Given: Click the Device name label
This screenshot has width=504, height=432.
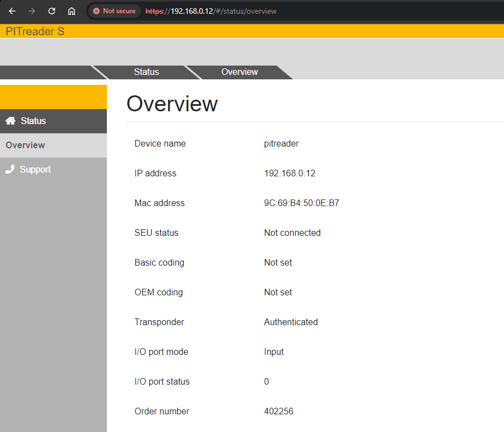Looking at the screenshot, I should tap(160, 143).
